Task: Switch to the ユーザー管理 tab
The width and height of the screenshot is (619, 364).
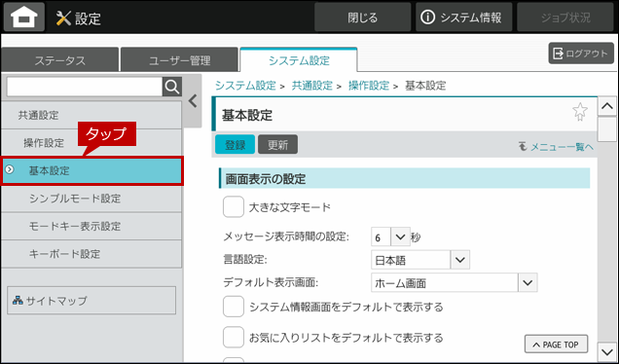Action: 180,60
